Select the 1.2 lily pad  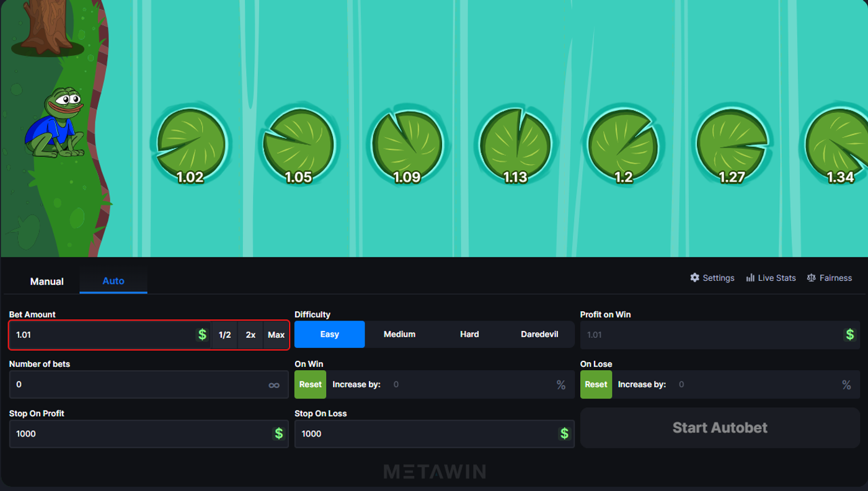click(x=623, y=144)
